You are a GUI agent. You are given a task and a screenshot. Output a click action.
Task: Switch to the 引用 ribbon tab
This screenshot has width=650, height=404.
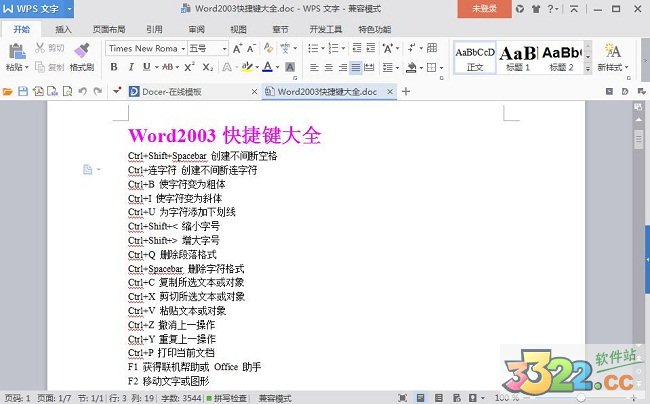[x=154, y=29]
